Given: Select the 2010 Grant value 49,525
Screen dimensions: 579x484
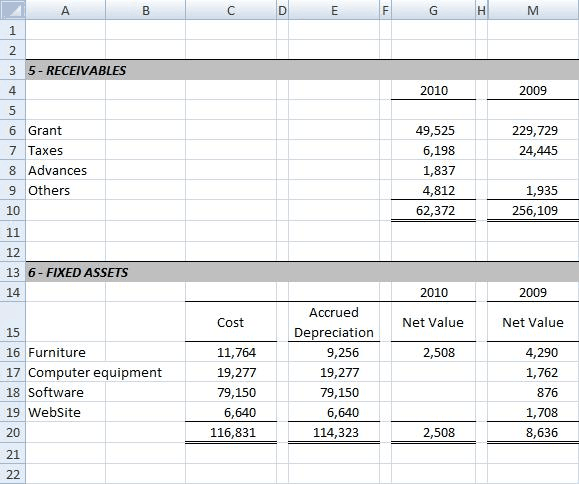Looking at the screenshot, I should click(434, 130).
